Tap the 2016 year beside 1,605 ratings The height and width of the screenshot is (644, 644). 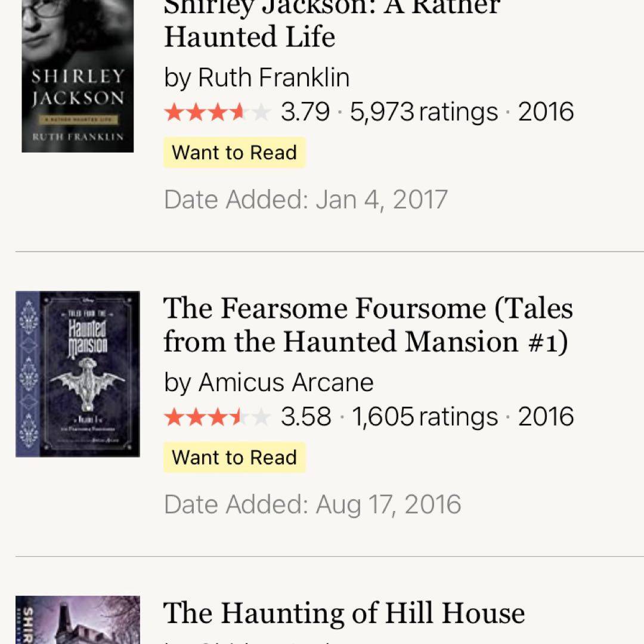click(546, 417)
